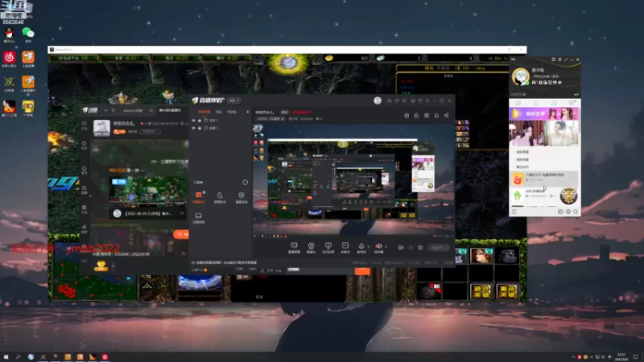
Task: Click the share icon above preview
Action: tap(447, 115)
